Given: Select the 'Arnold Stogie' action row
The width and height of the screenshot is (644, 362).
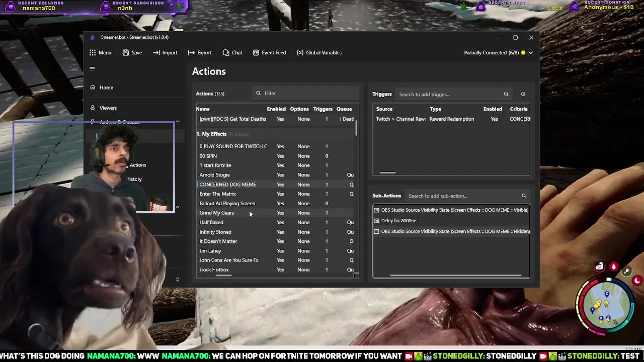Looking at the screenshot, I should click(x=276, y=175).
